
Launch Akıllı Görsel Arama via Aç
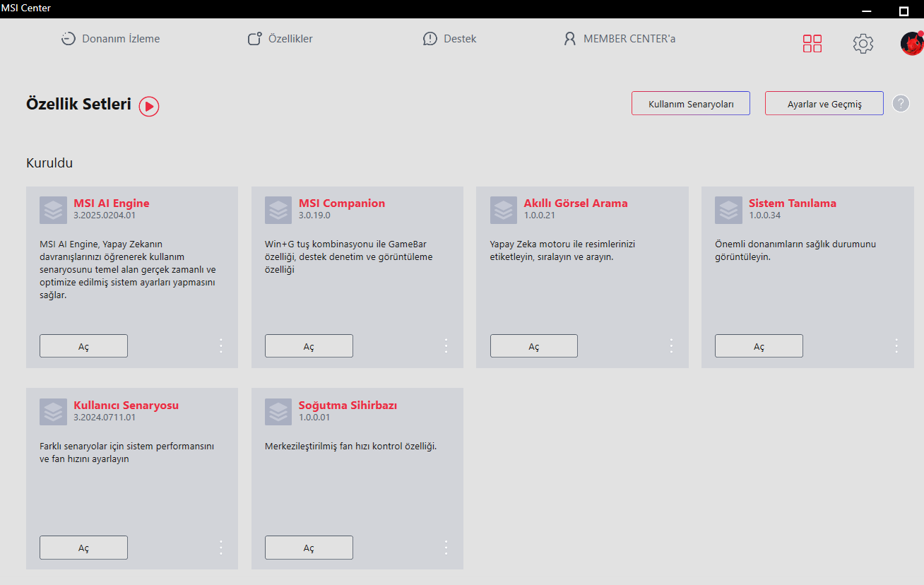pyautogui.click(x=534, y=346)
